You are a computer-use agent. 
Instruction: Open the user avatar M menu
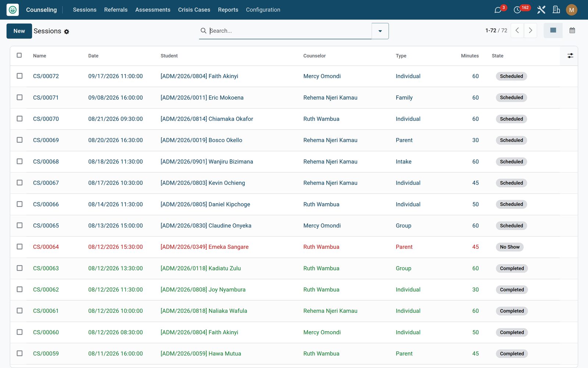click(571, 10)
